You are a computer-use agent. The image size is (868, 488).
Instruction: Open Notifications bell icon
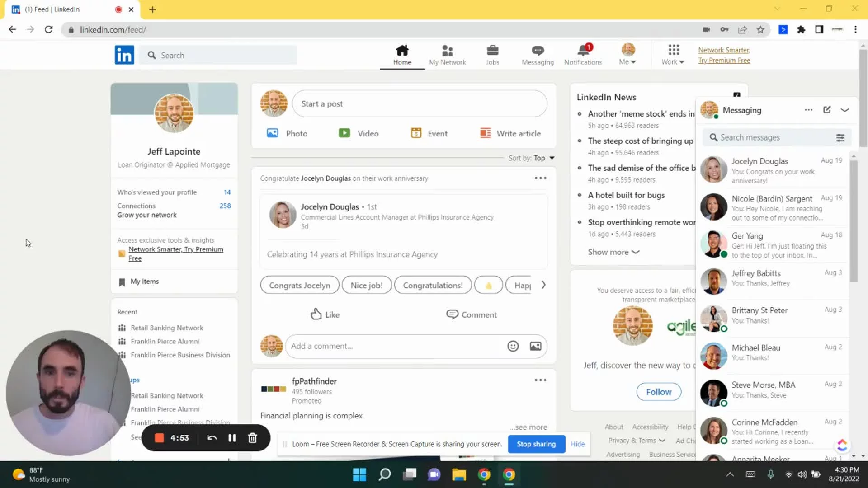583,50
